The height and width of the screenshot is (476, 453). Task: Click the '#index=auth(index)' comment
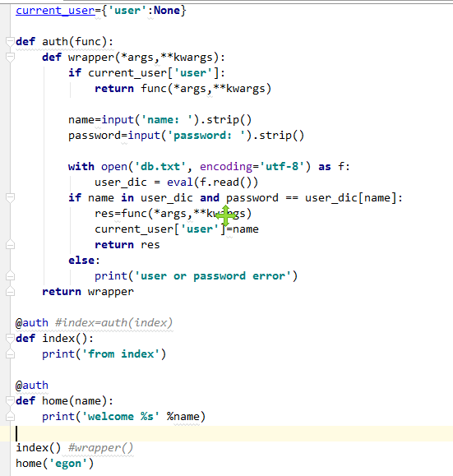[113, 323]
